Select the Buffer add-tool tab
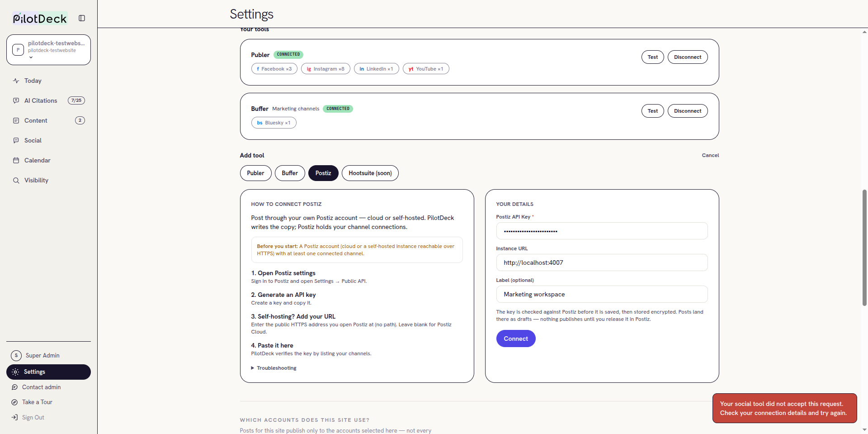The width and height of the screenshot is (868, 434). coord(290,173)
